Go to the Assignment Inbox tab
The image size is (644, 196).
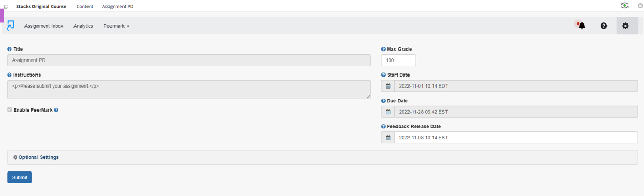coord(44,26)
